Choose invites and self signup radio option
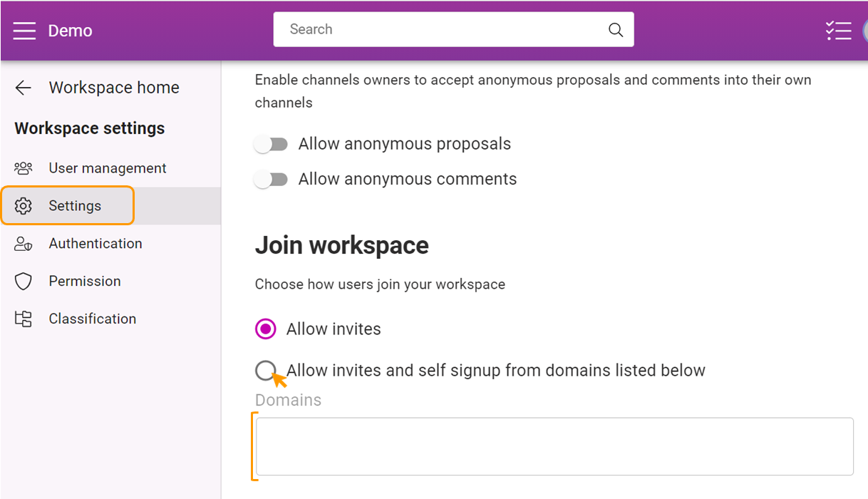 (265, 370)
